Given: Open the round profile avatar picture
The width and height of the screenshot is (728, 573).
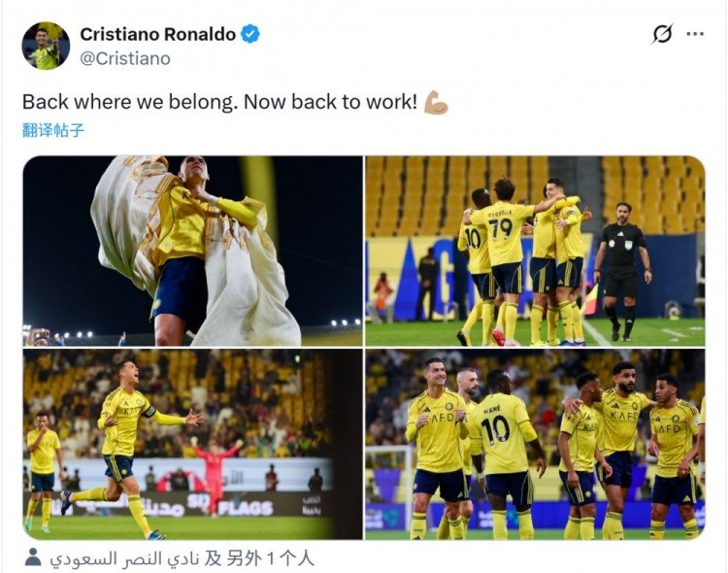Looking at the screenshot, I should [46, 46].
